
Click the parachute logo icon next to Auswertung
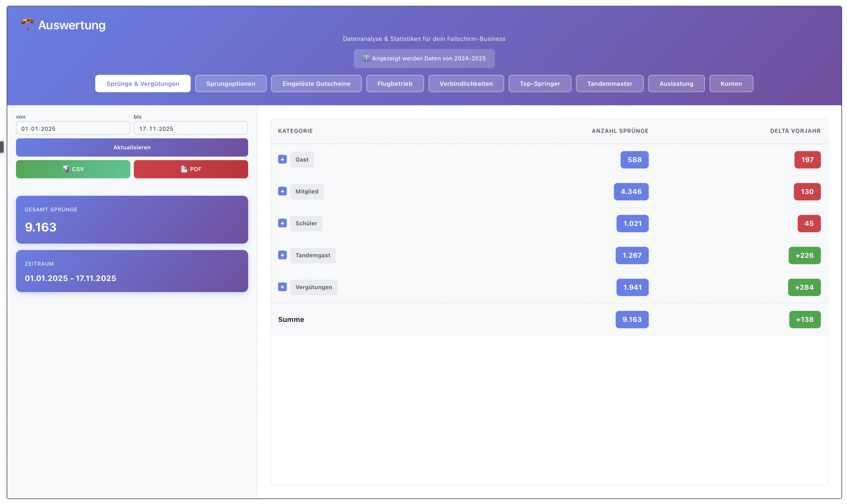coord(27,24)
